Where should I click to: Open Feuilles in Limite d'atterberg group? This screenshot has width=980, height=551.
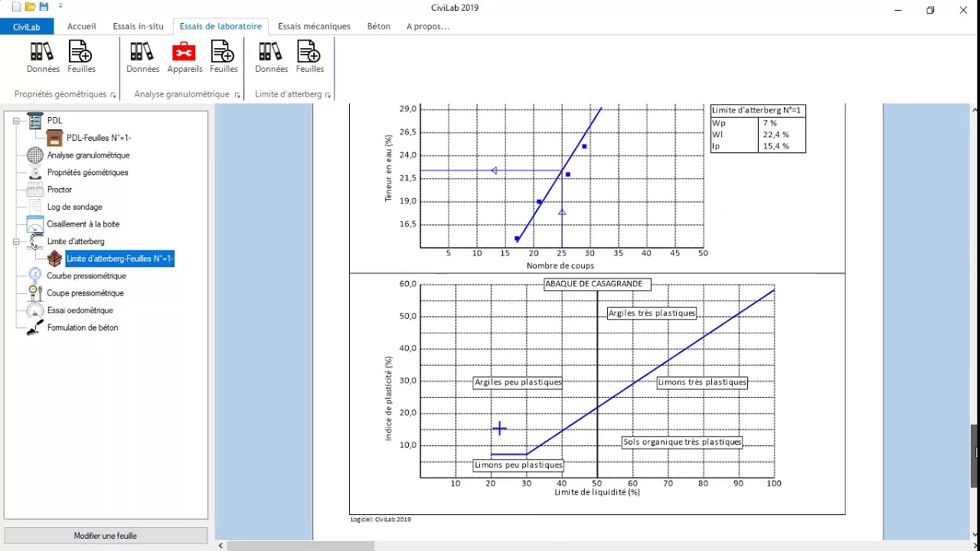(x=309, y=57)
